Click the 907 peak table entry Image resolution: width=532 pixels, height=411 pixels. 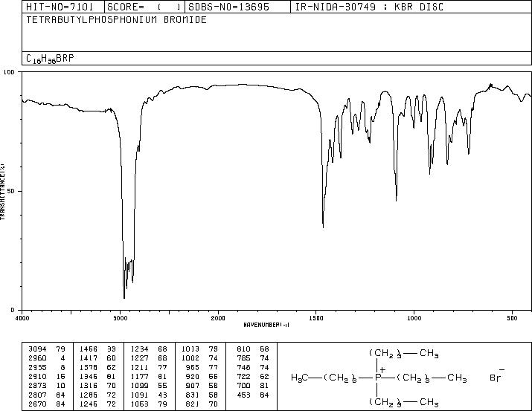tap(202, 386)
